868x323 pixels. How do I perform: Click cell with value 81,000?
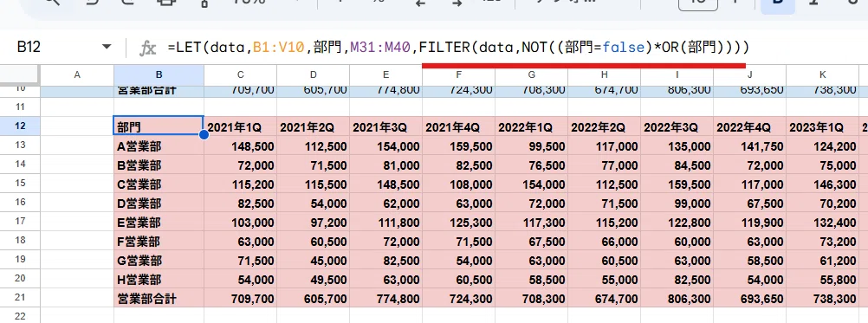tap(385, 165)
